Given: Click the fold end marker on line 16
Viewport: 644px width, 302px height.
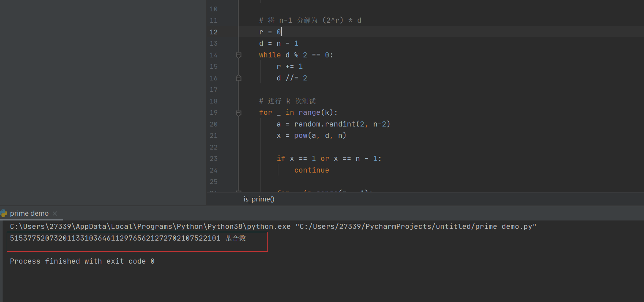Looking at the screenshot, I should click(239, 78).
